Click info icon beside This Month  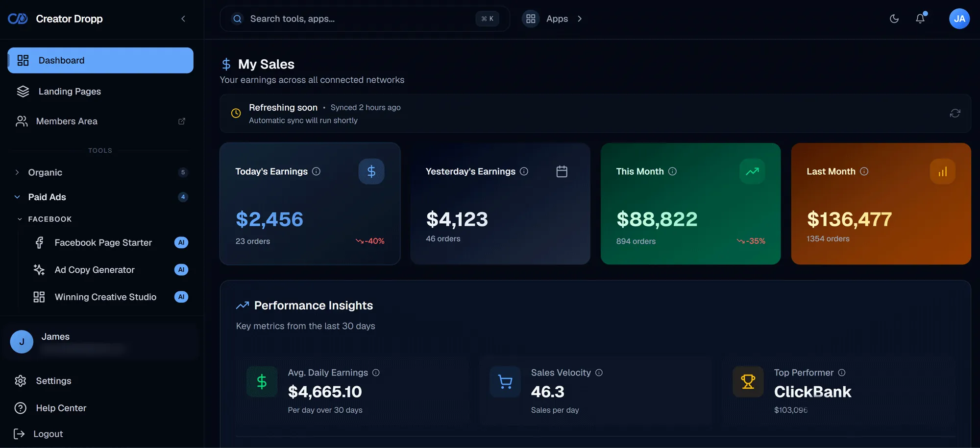[x=672, y=171]
